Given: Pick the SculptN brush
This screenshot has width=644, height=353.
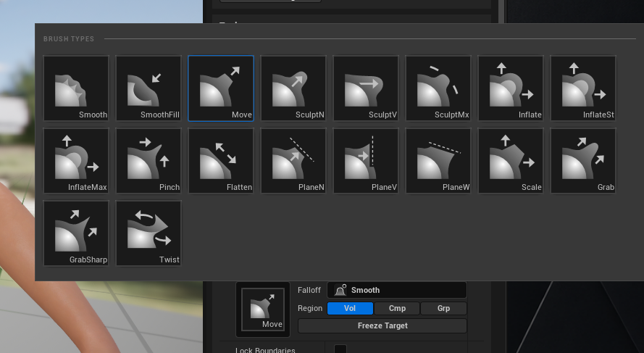Looking at the screenshot, I should pos(293,88).
